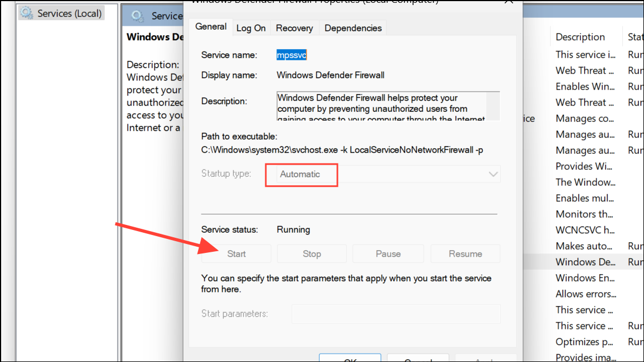Viewport: 644px width, 362px height.
Task: Select the 'Enables mul...' service row
Action: point(585,199)
